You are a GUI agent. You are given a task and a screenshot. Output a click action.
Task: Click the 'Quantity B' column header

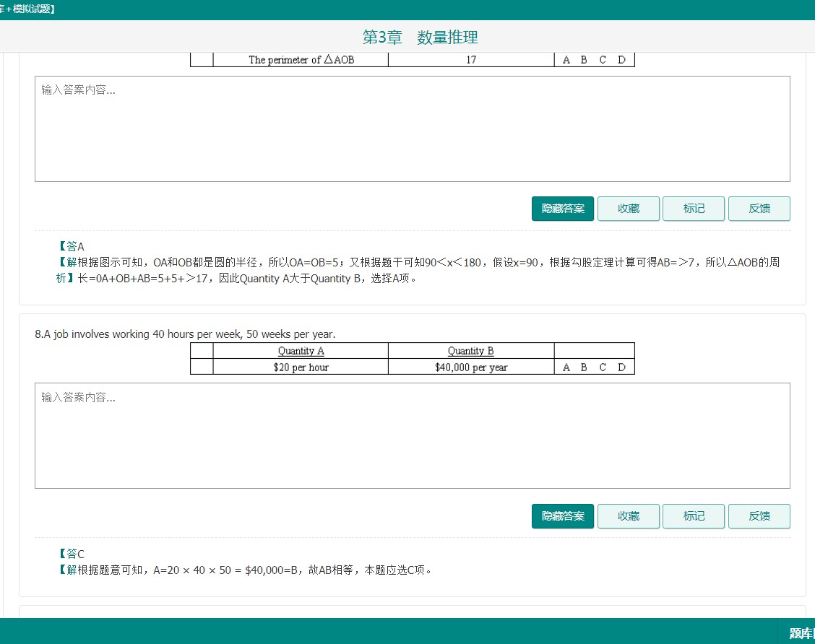[471, 351]
